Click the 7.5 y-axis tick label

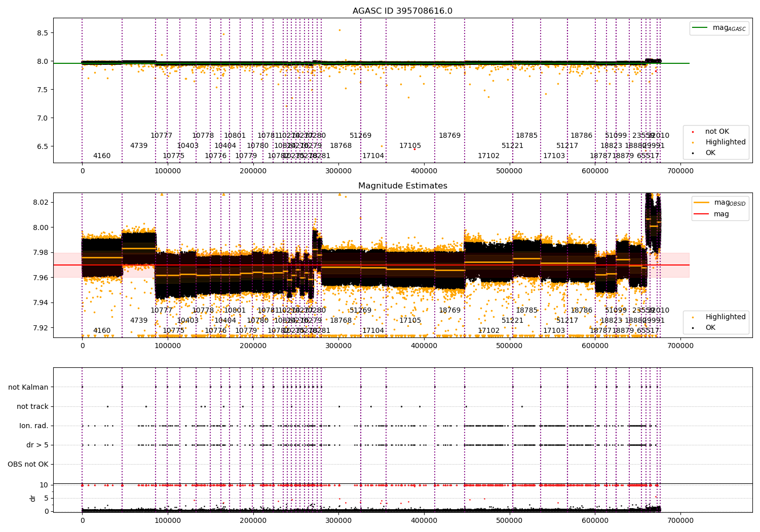(43, 90)
